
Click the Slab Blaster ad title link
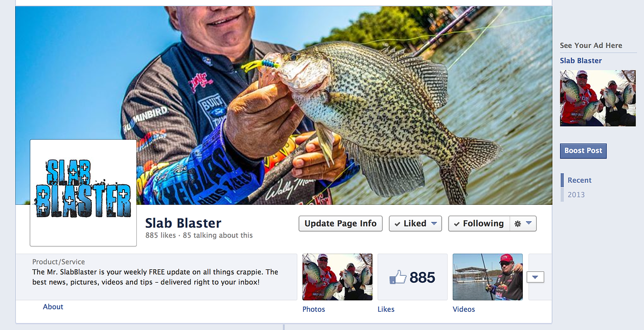(x=581, y=61)
